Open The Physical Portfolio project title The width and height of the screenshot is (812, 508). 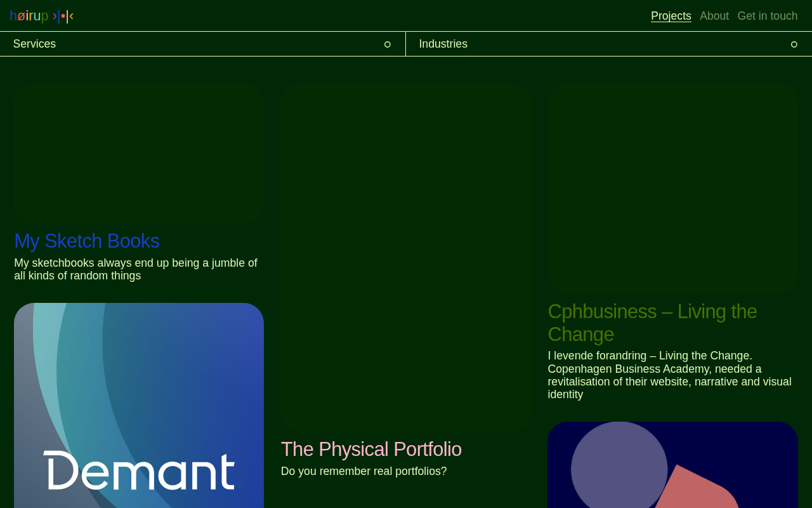(371, 450)
